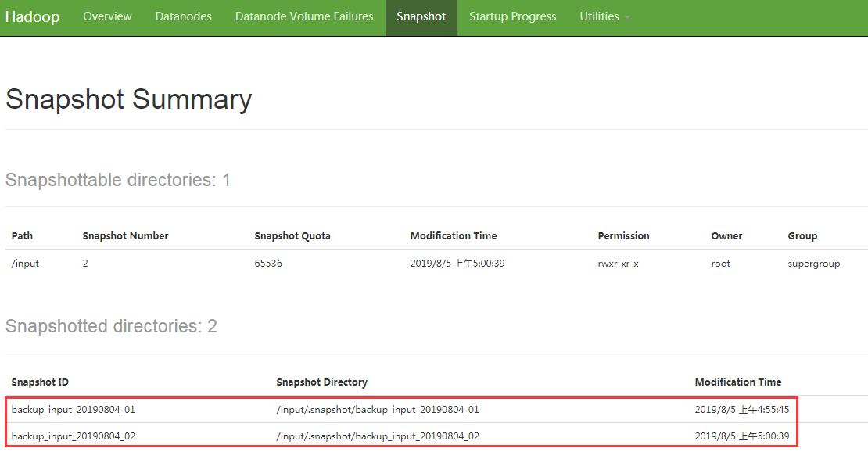Click the Hadoop brand logo text
This screenshot has height=452, width=868.
coord(33,16)
